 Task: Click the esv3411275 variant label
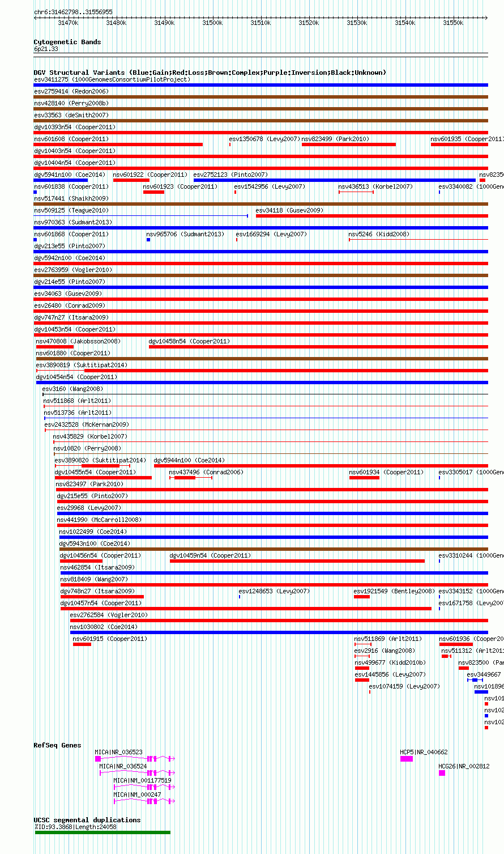[x=112, y=79]
